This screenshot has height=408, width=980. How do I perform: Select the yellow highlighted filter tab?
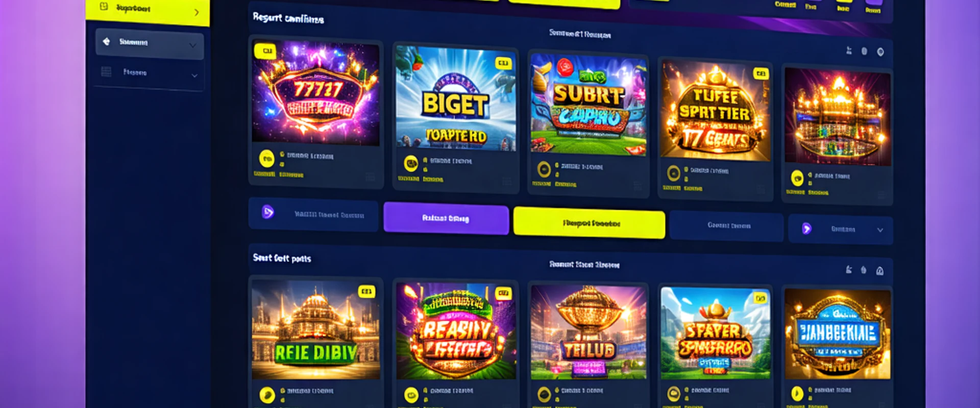589,223
